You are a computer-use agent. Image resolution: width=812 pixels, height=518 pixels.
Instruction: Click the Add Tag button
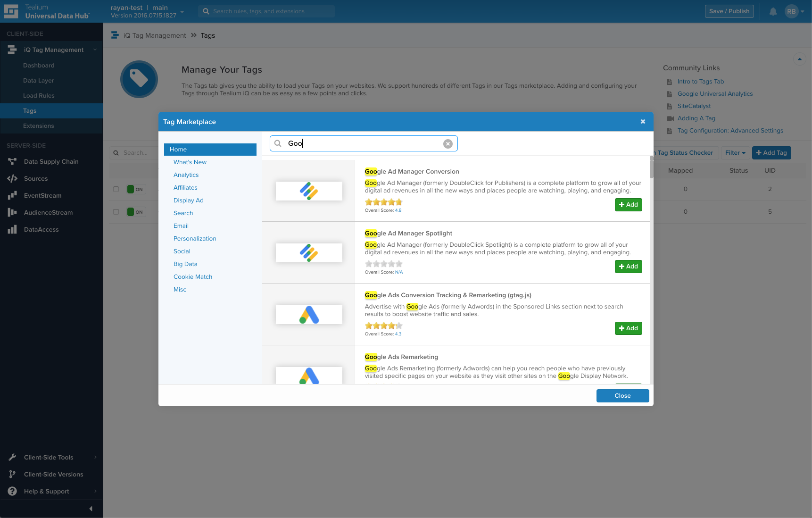771,153
